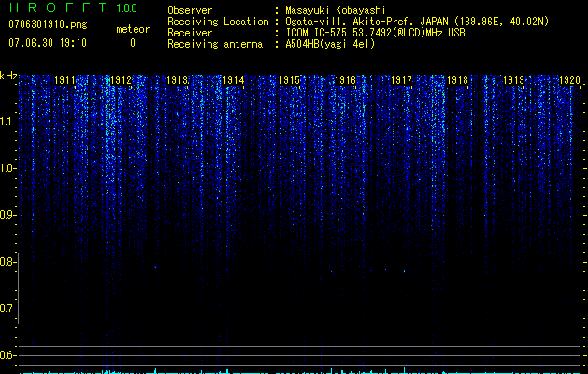Click the 0.7 frequency axis label
This screenshot has height=374, width=588.
tap(7, 309)
